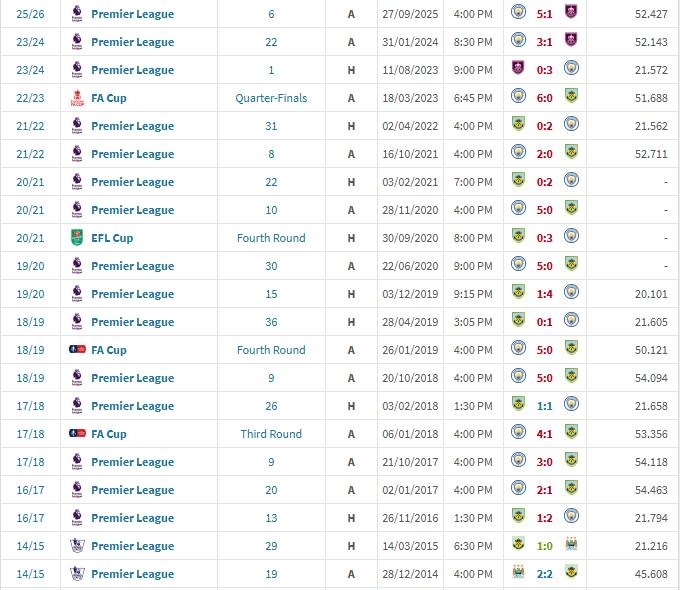Click the Burnley crest beside the 2:2 score
This screenshot has height=590, width=680.
(x=570, y=574)
